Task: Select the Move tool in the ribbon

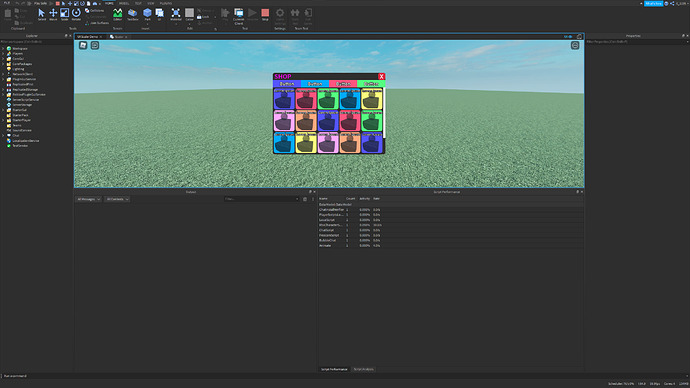Action: click(x=53, y=15)
